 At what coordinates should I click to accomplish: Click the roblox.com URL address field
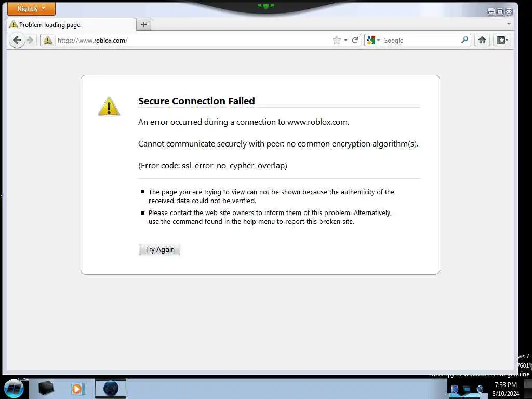(193, 41)
